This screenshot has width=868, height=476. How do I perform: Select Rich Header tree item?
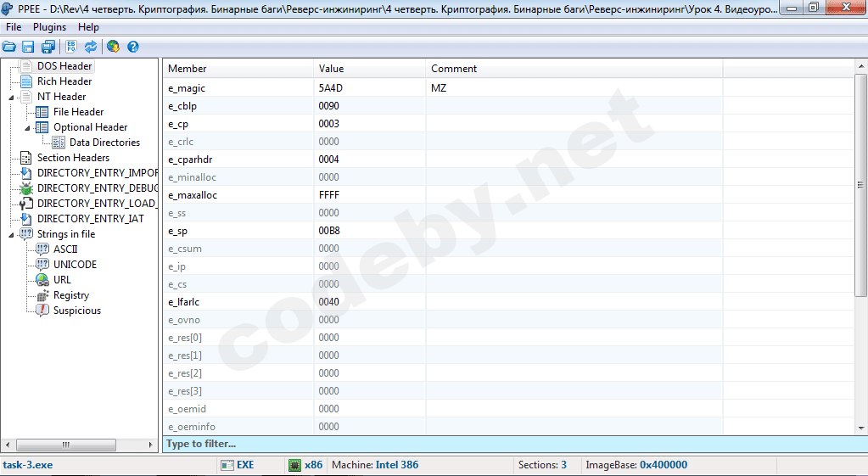(64, 82)
